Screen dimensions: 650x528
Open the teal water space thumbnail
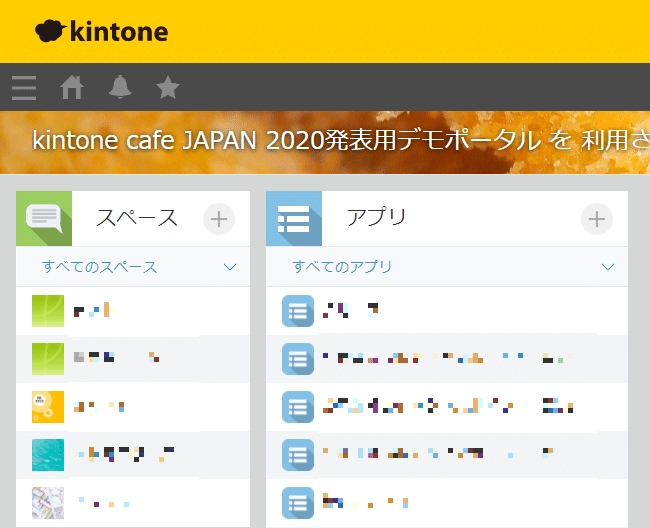(x=48, y=455)
